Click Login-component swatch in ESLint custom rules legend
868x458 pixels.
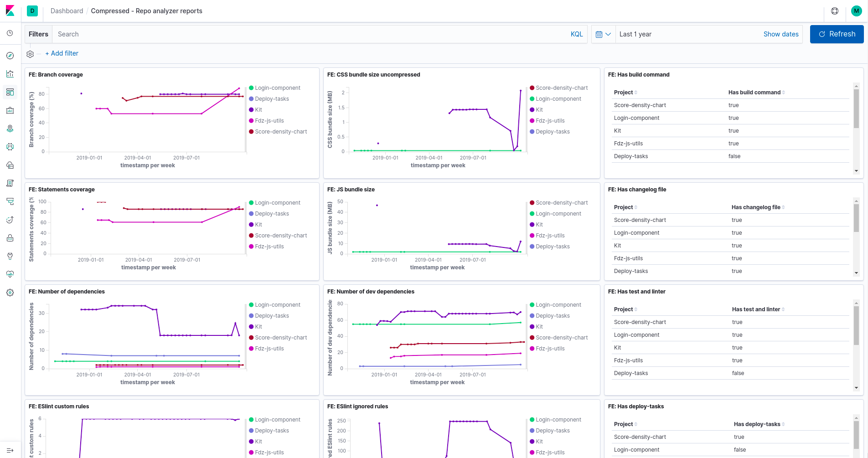[251, 420]
